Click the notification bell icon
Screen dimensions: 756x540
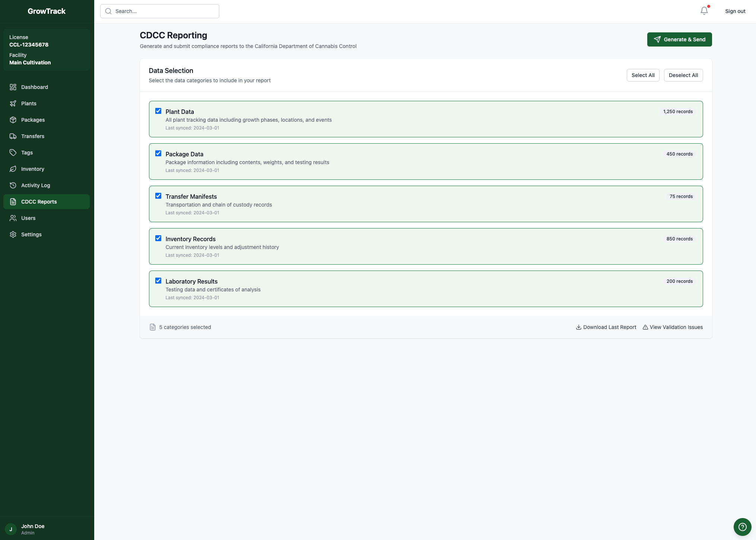pyautogui.click(x=704, y=11)
